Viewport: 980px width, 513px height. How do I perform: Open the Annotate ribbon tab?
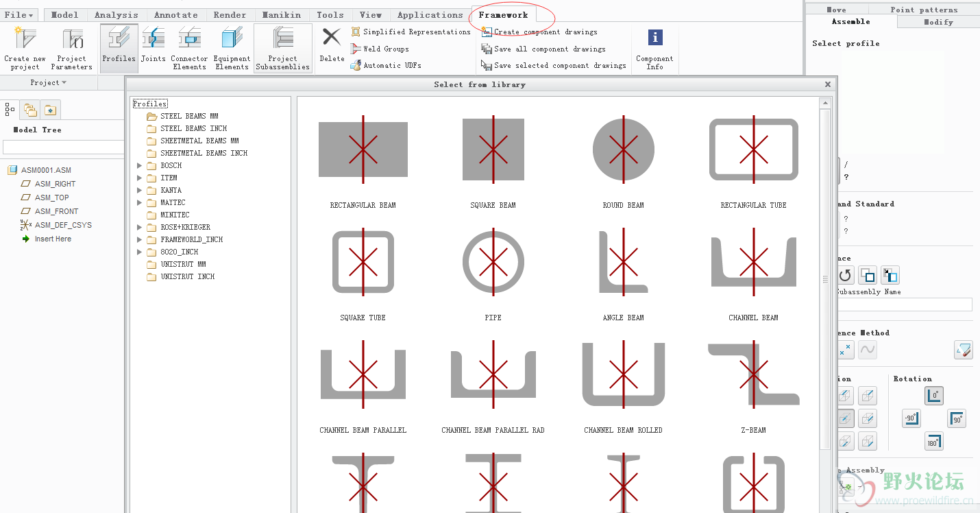175,14
